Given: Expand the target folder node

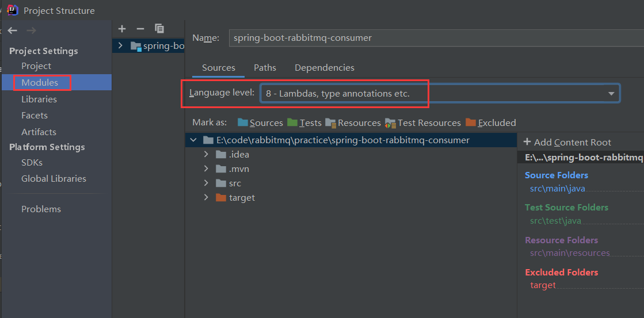Looking at the screenshot, I should pyautogui.click(x=206, y=197).
